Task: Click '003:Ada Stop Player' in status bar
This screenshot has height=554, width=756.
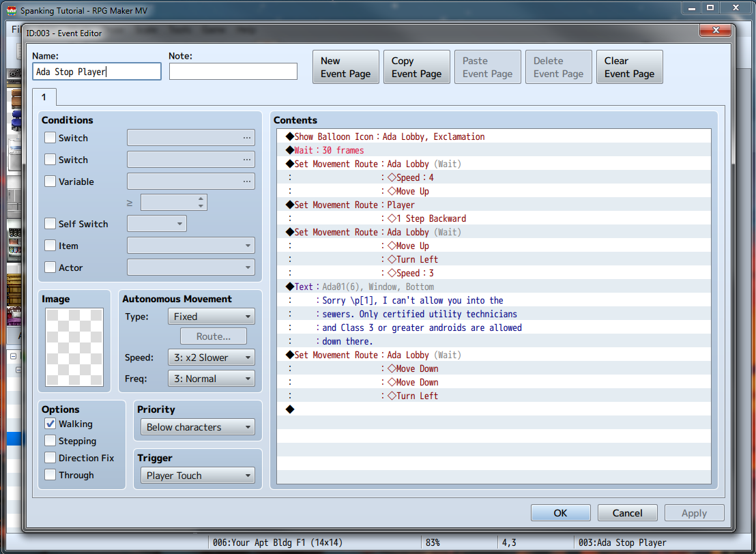Action: point(622,542)
